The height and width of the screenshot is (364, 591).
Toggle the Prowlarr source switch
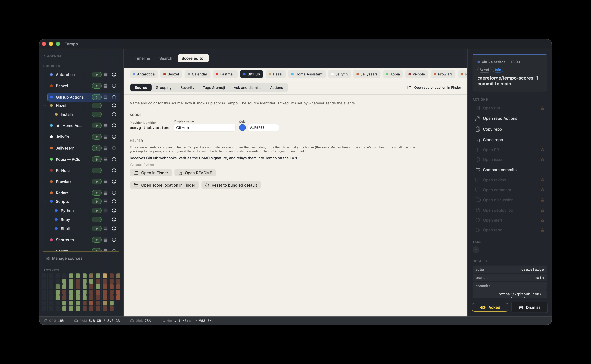(x=97, y=182)
